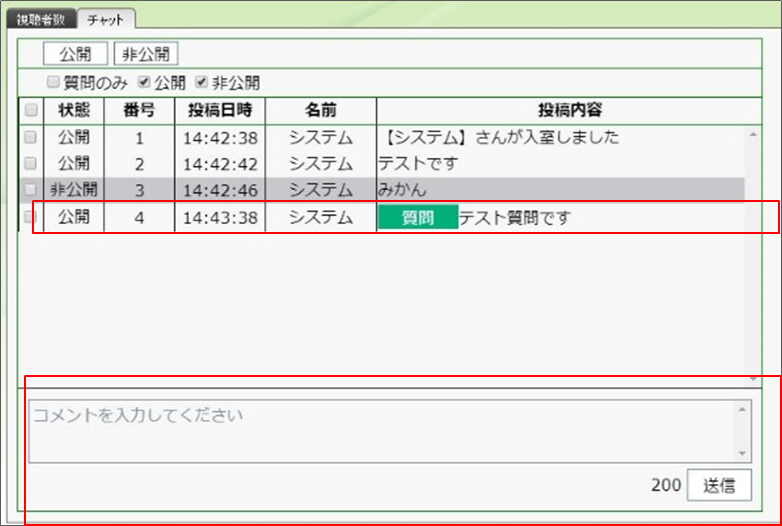Click the 番号 column header
Viewport: 782px width, 526px height.
point(139,111)
